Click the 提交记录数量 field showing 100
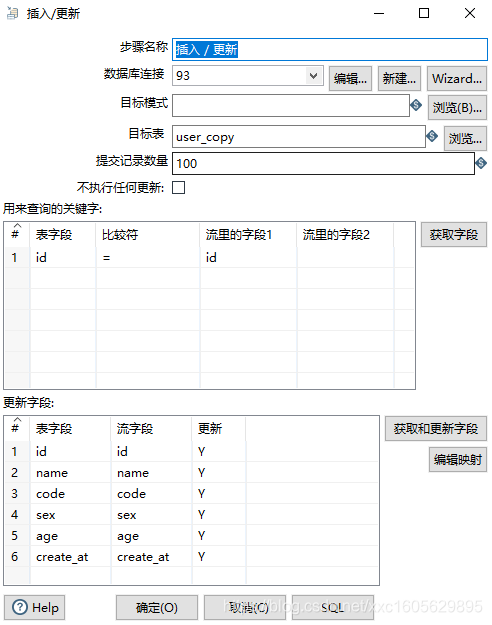 [323, 163]
